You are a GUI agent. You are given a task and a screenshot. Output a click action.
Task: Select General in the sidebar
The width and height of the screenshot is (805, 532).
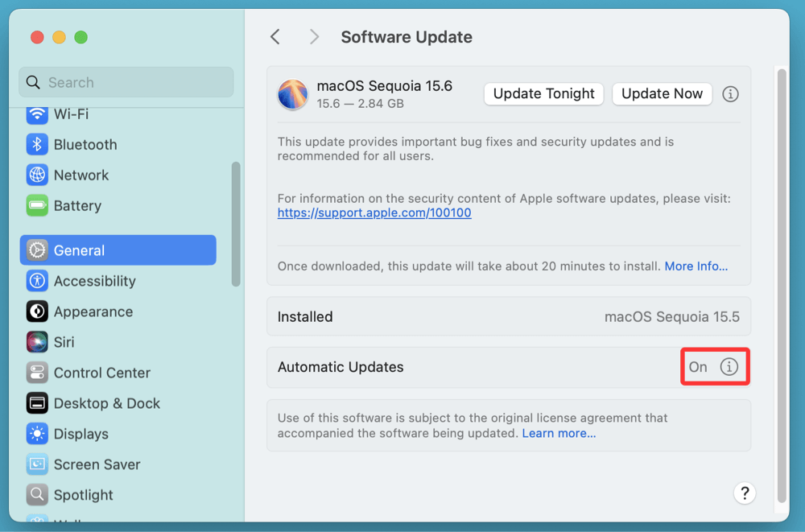coord(78,250)
